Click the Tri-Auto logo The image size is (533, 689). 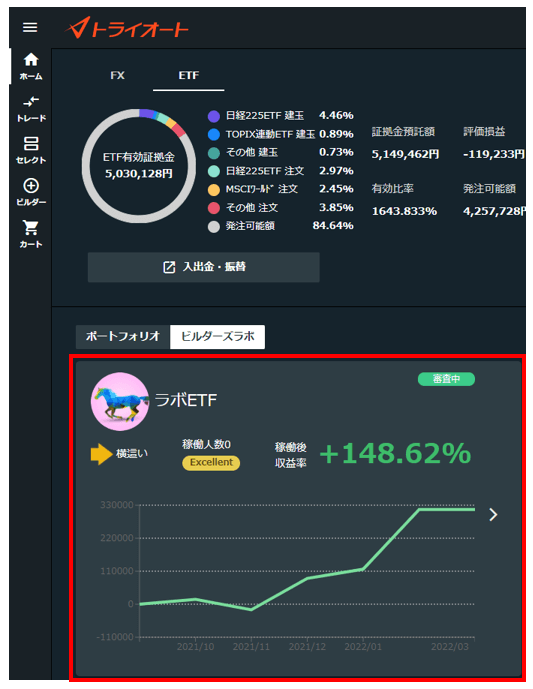(127, 28)
